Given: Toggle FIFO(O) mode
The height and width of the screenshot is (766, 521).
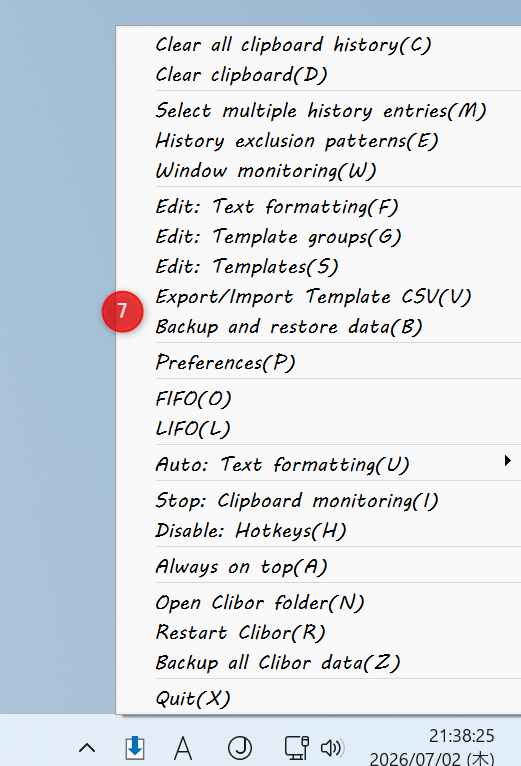Looking at the screenshot, I should tap(319, 398).
